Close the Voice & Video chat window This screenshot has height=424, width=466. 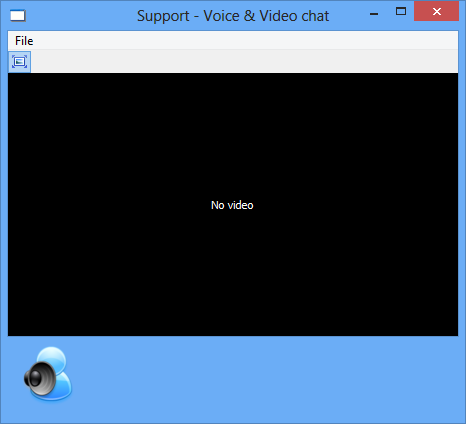pos(437,12)
